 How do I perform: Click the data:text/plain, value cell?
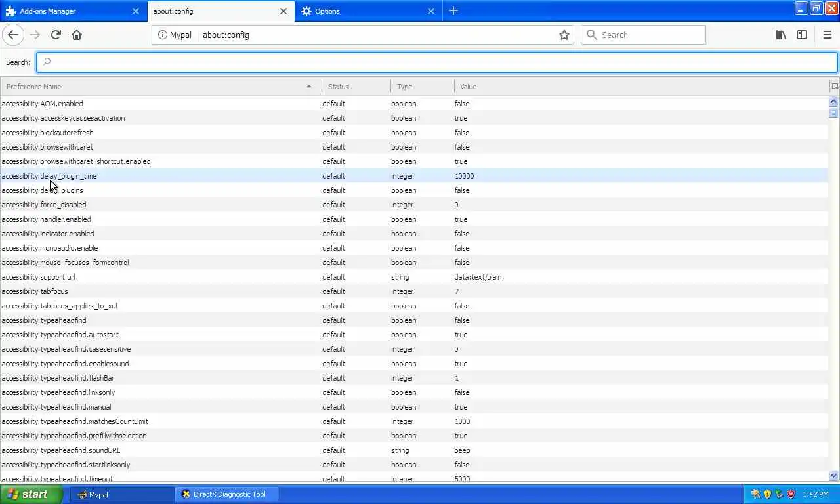click(x=479, y=277)
